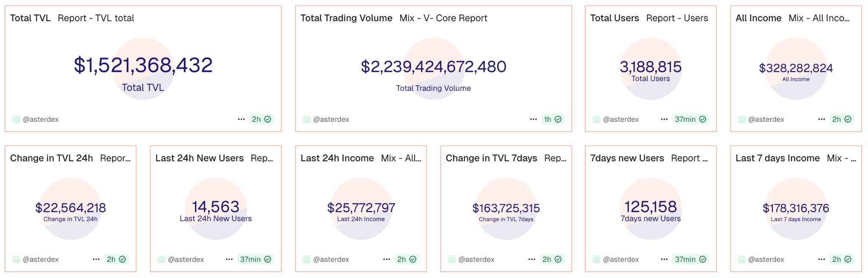Open the Mix - V- Core Report query
This screenshot has width=868, height=278.
(443, 18)
